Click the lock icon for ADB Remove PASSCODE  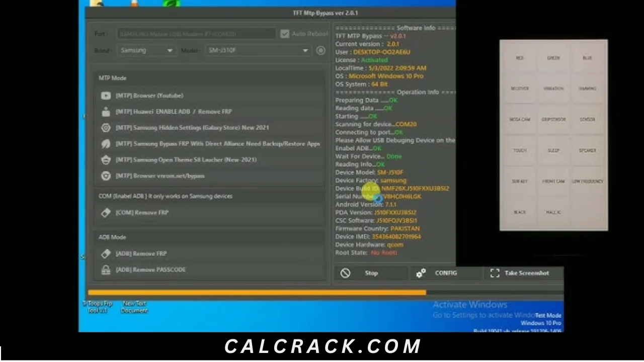(x=106, y=269)
